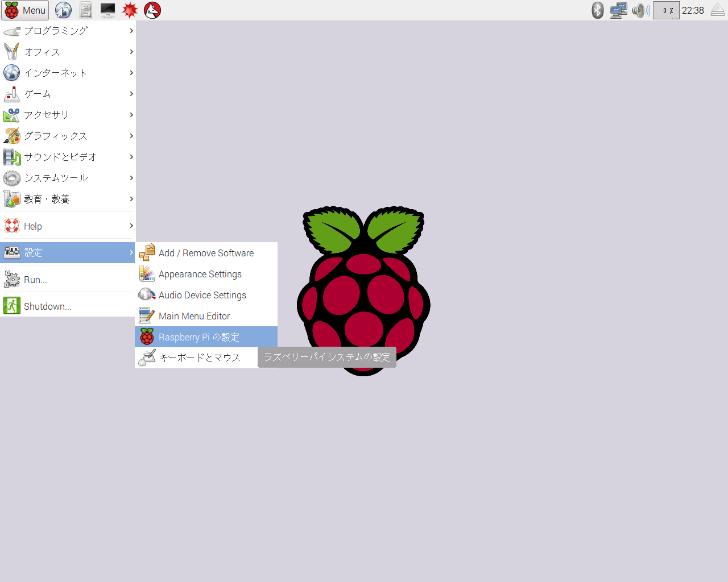
Task: Expand 教育・教養 submenu arrow
Action: (x=131, y=199)
